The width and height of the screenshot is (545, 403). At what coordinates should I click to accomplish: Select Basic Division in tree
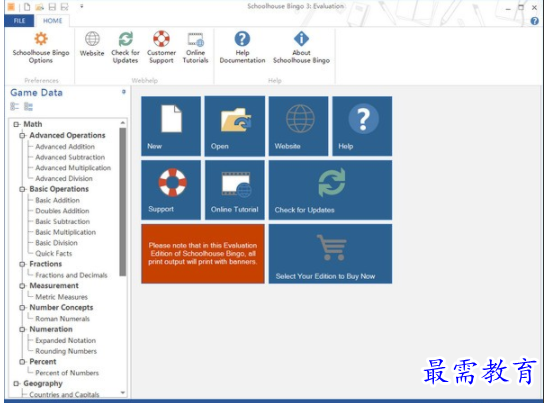(x=56, y=243)
